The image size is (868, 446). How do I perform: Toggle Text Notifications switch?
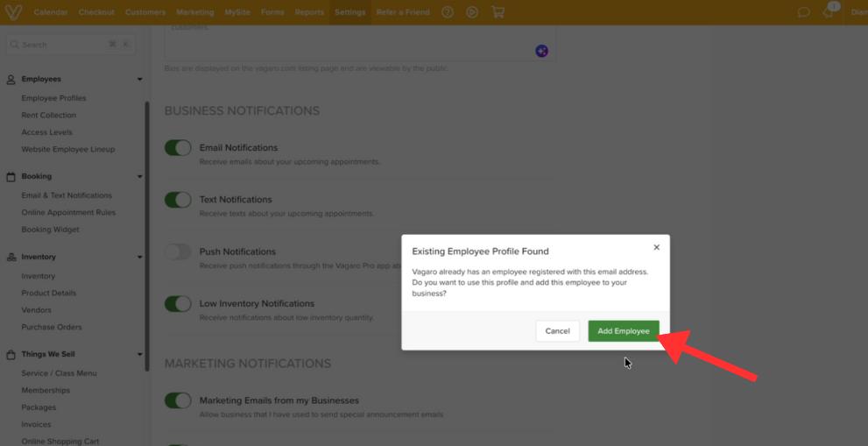pyautogui.click(x=178, y=200)
